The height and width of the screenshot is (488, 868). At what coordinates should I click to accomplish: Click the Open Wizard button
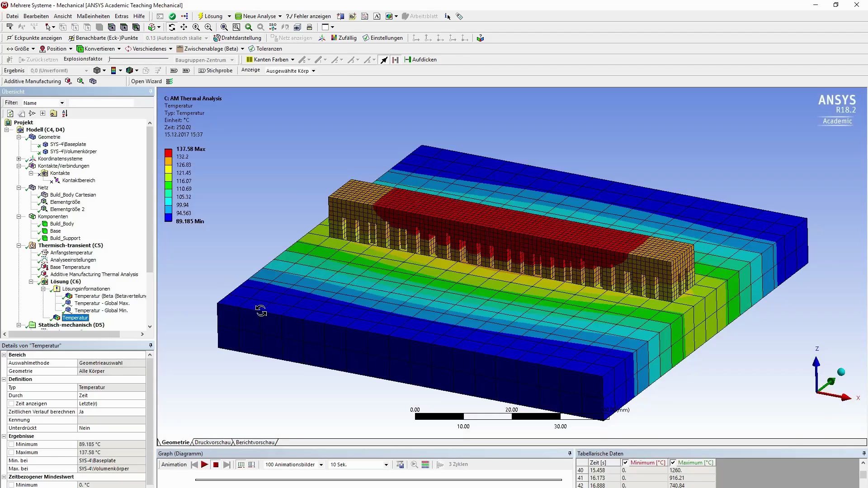[x=146, y=81]
